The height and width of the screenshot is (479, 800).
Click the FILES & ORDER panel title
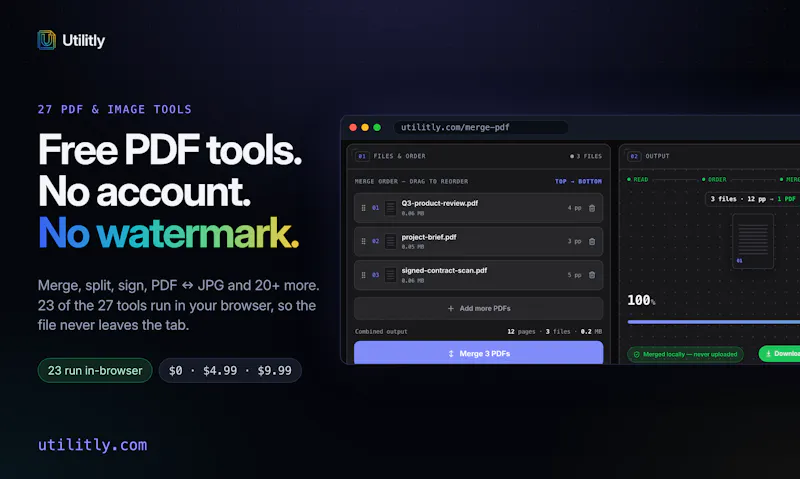(x=399, y=156)
